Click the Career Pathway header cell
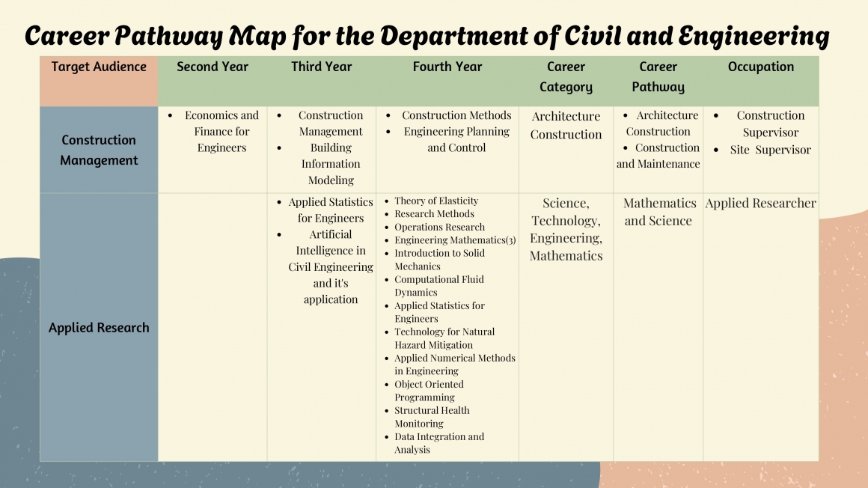Viewport: 868px width, 488px height. 658,76
